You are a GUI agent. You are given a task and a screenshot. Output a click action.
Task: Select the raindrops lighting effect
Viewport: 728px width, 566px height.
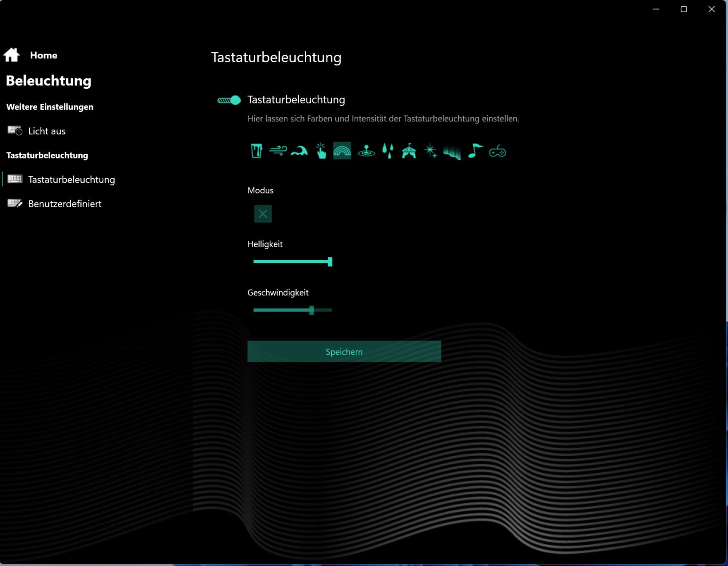pyautogui.click(x=388, y=151)
